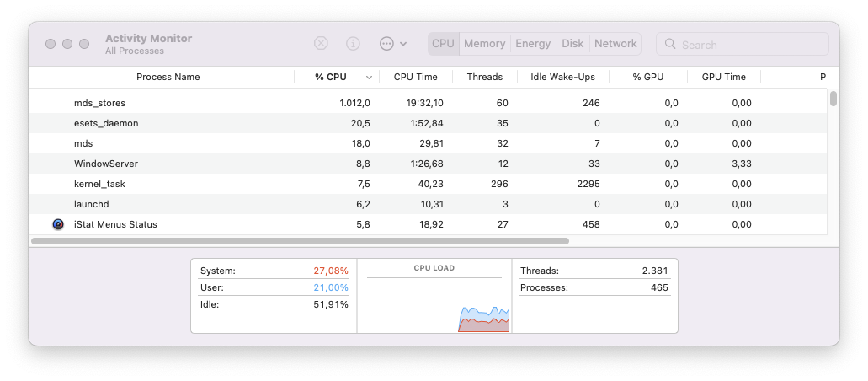Sort by % GPU column
868x381 pixels.
(x=647, y=77)
